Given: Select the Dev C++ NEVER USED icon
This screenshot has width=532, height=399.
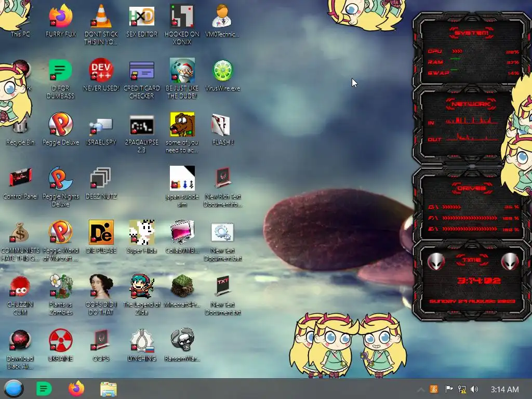Looking at the screenshot, I should pos(101,75).
